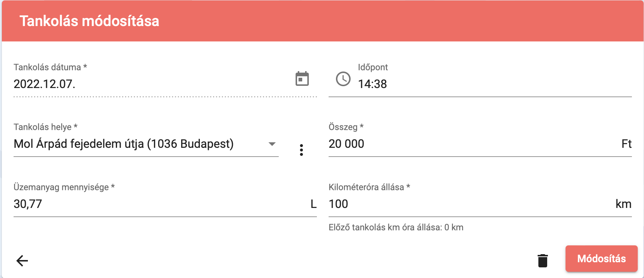Save changes with the Módosítás button
The height and width of the screenshot is (278, 644).
pos(601,259)
